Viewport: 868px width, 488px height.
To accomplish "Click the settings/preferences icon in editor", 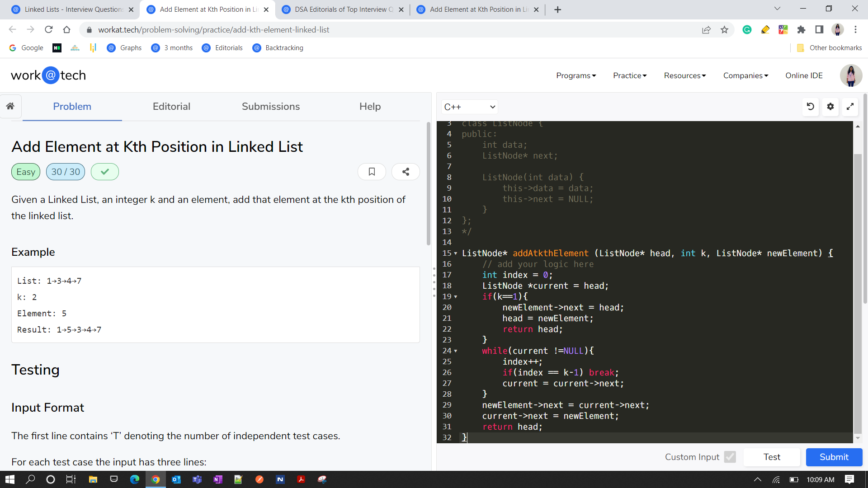I will click(x=830, y=107).
